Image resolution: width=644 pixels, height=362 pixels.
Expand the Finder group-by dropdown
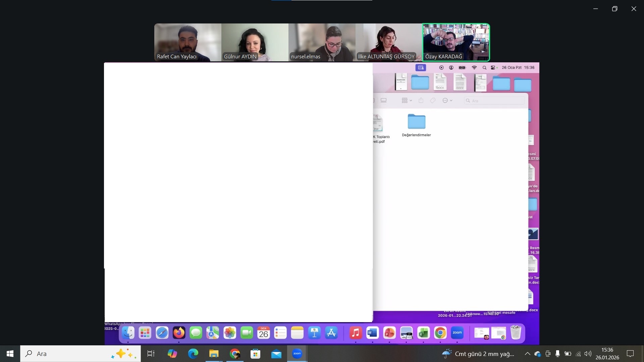point(407,100)
